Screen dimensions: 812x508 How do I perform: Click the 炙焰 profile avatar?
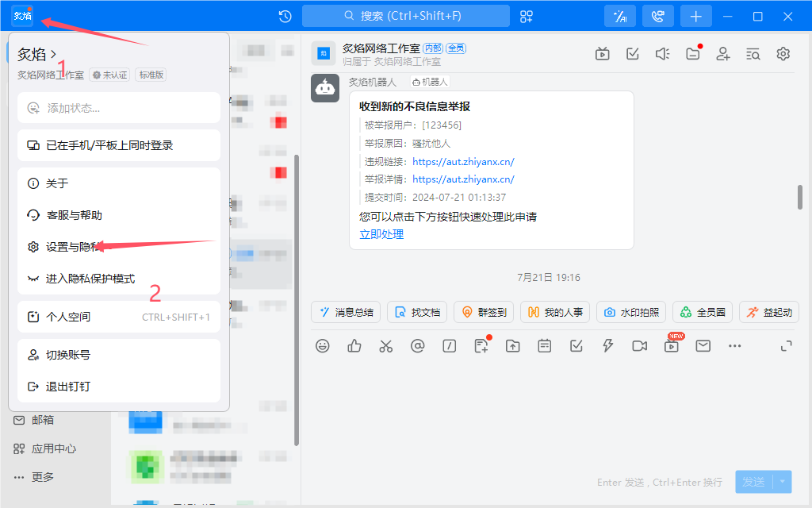tap(22, 16)
